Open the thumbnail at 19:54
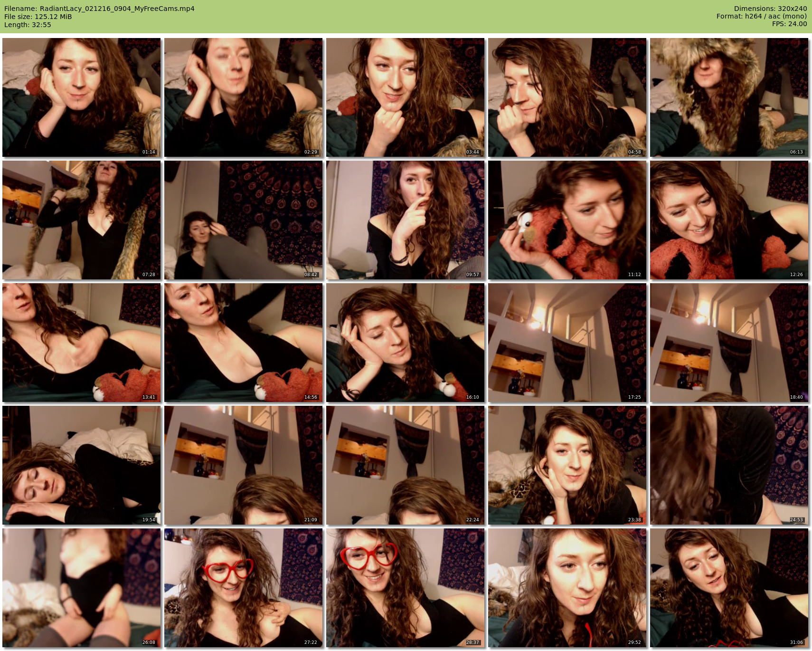The height and width of the screenshot is (651, 812). [x=82, y=465]
